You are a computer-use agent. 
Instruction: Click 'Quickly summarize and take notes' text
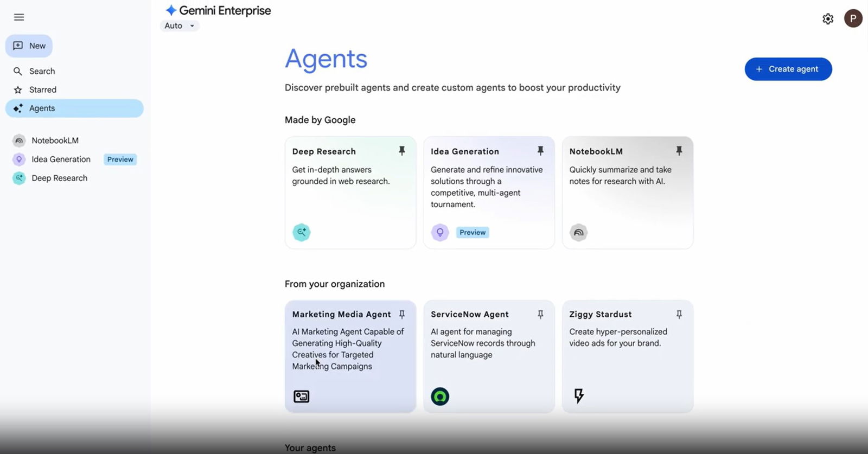[621, 175]
